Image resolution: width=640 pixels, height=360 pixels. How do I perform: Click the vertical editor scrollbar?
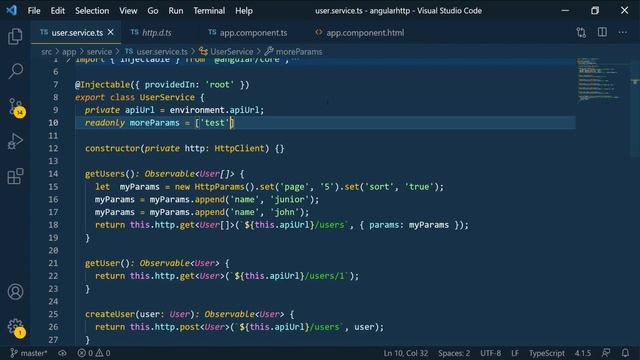(x=635, y=108)
